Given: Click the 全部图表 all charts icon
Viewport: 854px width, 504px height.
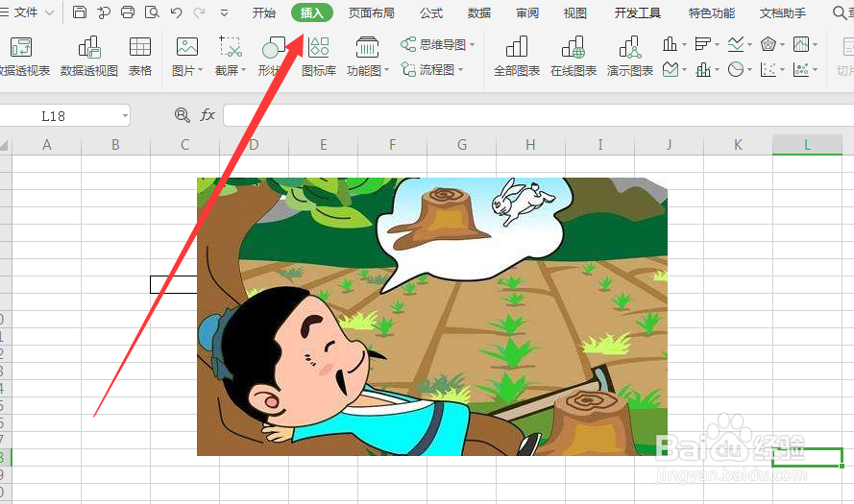Looking at the screenshot, I should [516, 56].
